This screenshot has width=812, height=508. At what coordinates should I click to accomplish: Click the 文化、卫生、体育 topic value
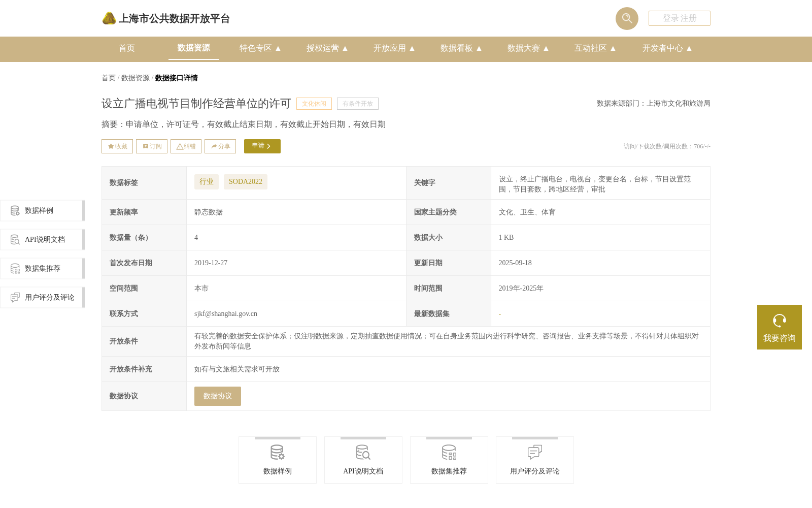(x=527, y=212)
